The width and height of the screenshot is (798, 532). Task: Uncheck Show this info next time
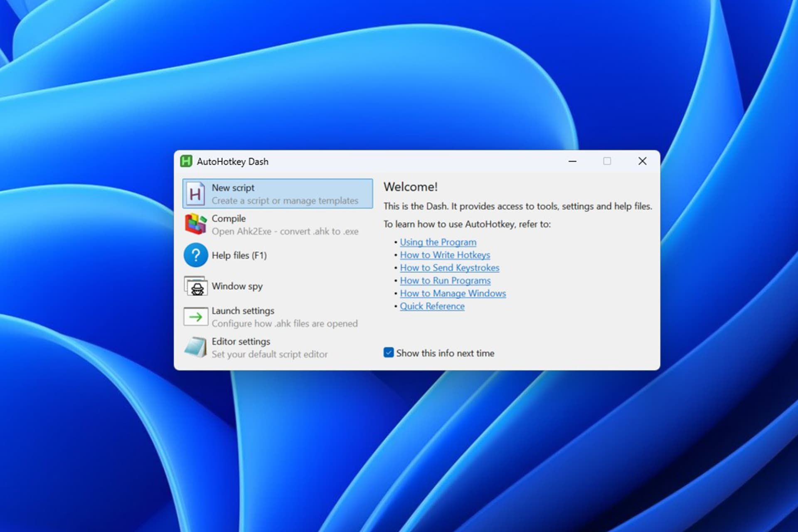[389, 353]
